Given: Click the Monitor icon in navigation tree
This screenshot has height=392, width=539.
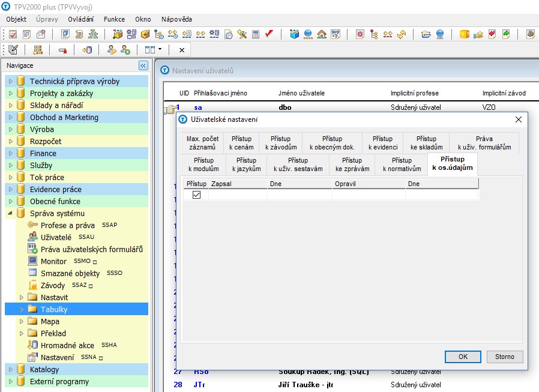Looking at the screenshot, I should (x=33, y=261).
